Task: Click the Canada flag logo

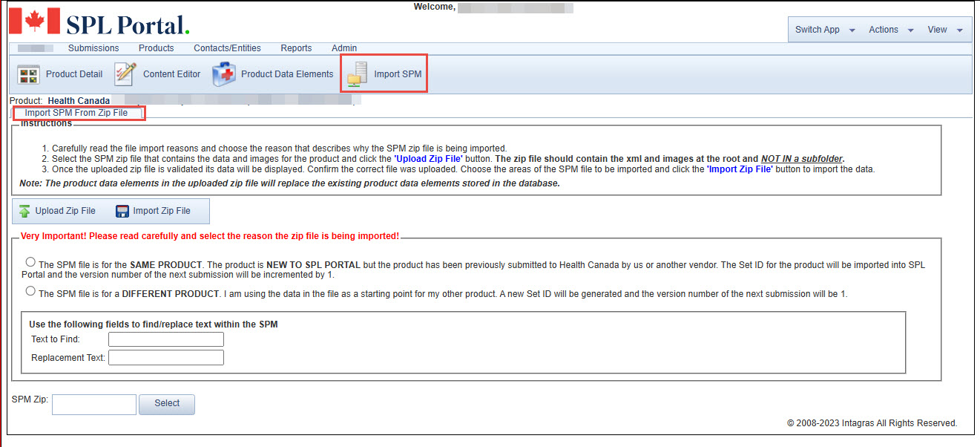Action: point(35,22)
